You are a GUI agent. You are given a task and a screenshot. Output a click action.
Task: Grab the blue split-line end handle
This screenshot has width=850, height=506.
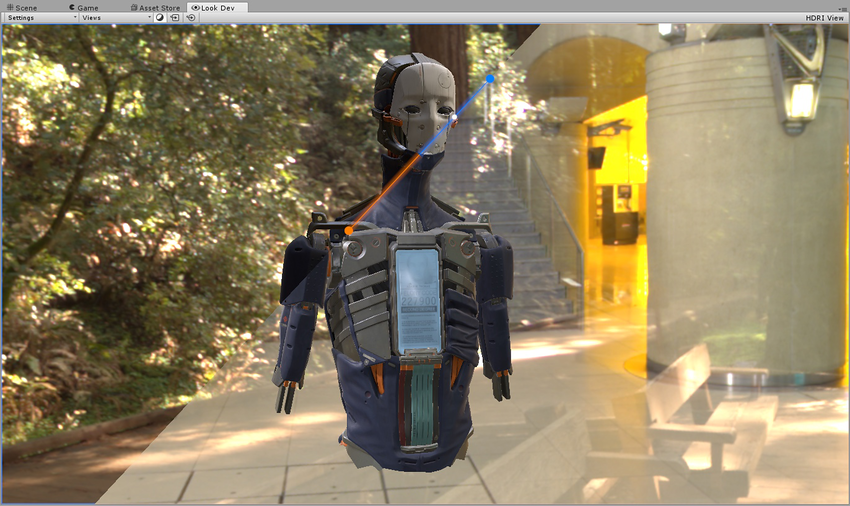click(490, 79)
